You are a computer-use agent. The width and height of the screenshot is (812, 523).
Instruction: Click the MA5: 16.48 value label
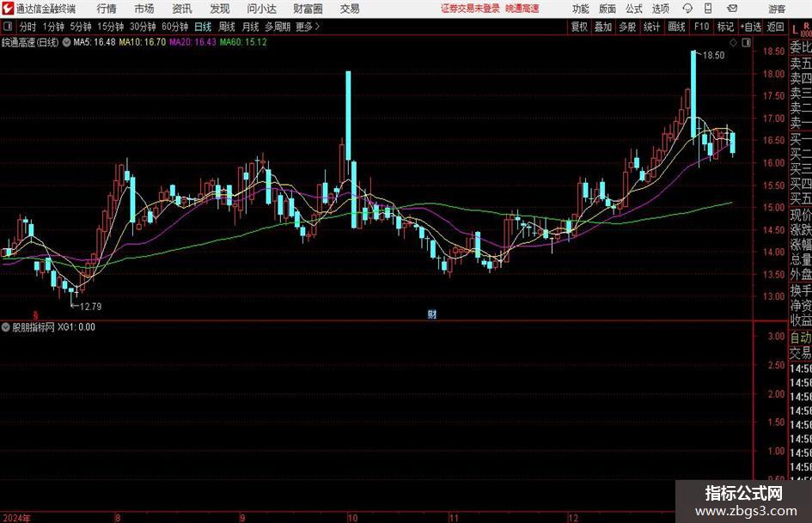pos(95,42)
